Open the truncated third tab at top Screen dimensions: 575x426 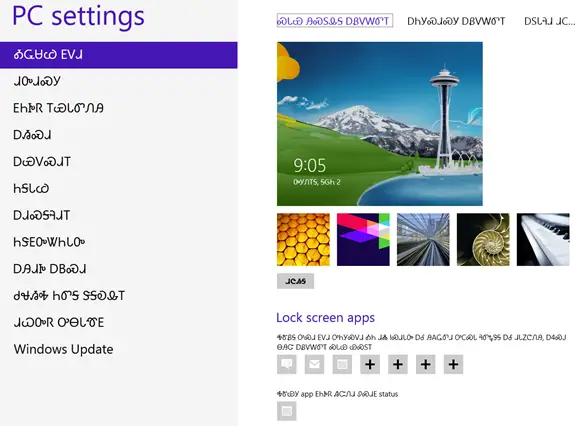549,21
